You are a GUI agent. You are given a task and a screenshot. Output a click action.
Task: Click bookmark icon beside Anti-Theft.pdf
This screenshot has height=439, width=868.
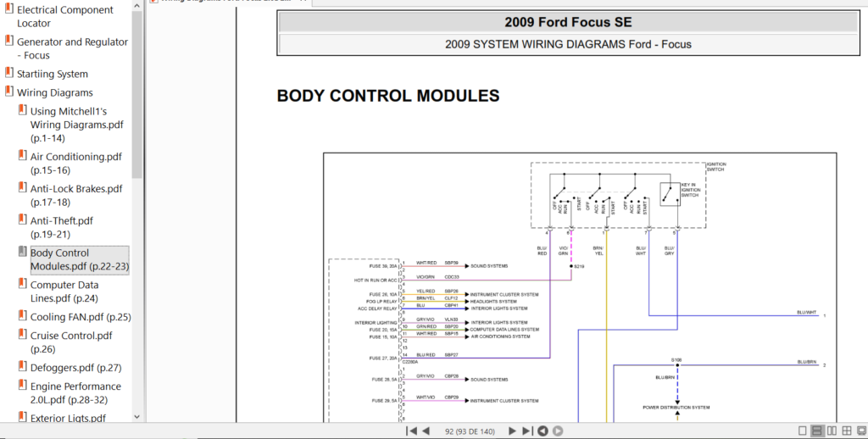22,219
